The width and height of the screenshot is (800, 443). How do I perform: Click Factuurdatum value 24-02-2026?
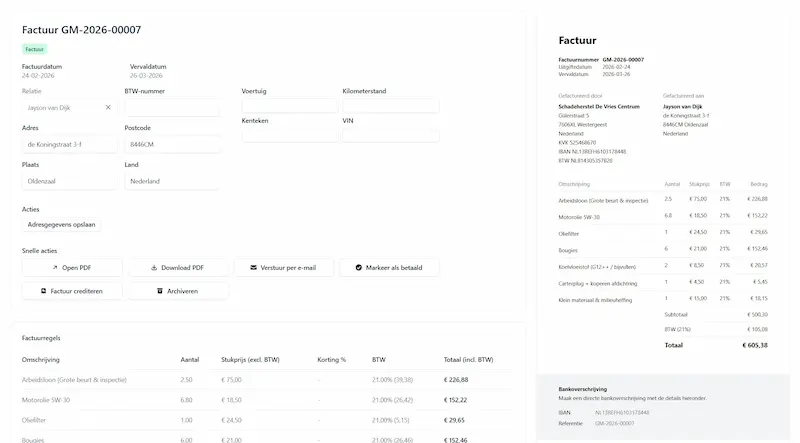click(x=38, y=76)
